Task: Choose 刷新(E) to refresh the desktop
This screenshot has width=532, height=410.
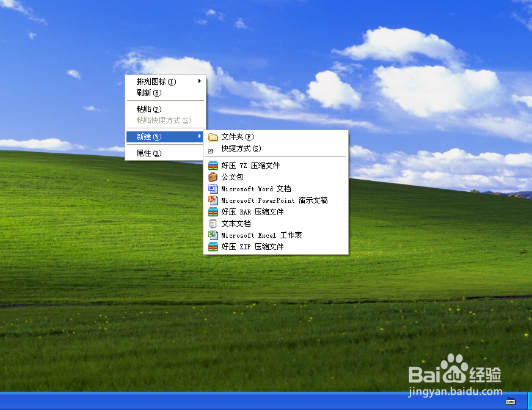Action: pos(166,93)
